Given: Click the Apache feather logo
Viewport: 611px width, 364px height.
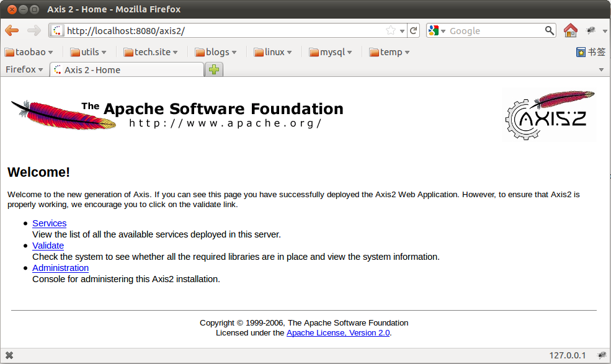Looking at the screenshot, I should pyautogui.click(x=63, y=114).
